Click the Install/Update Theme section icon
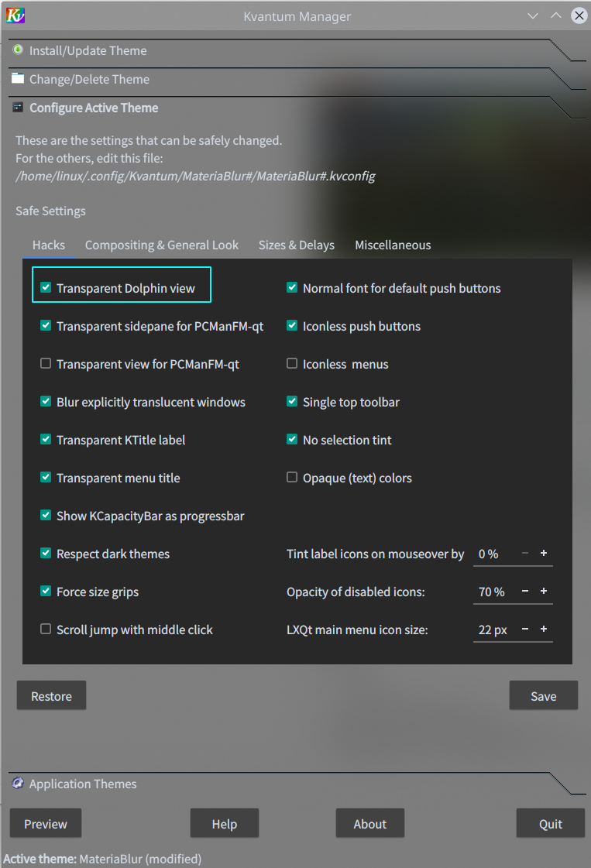Image resolution: width=591 pixels, height=868 pixels. tap(18, 50)
